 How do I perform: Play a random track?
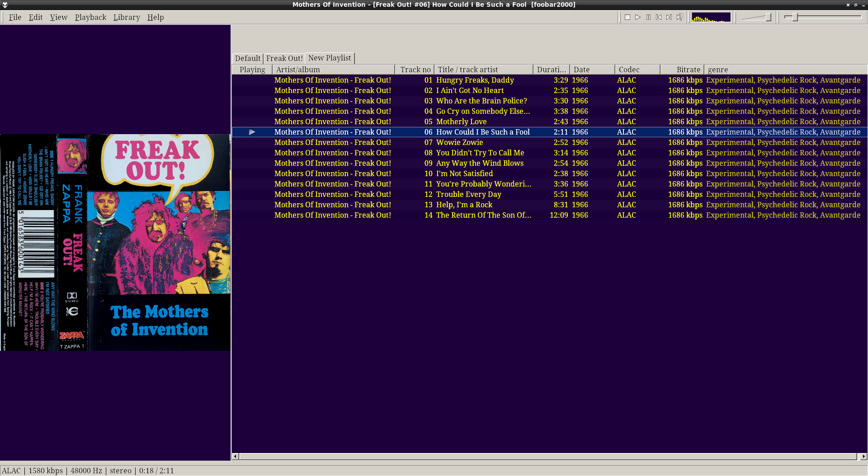(679, 17)
